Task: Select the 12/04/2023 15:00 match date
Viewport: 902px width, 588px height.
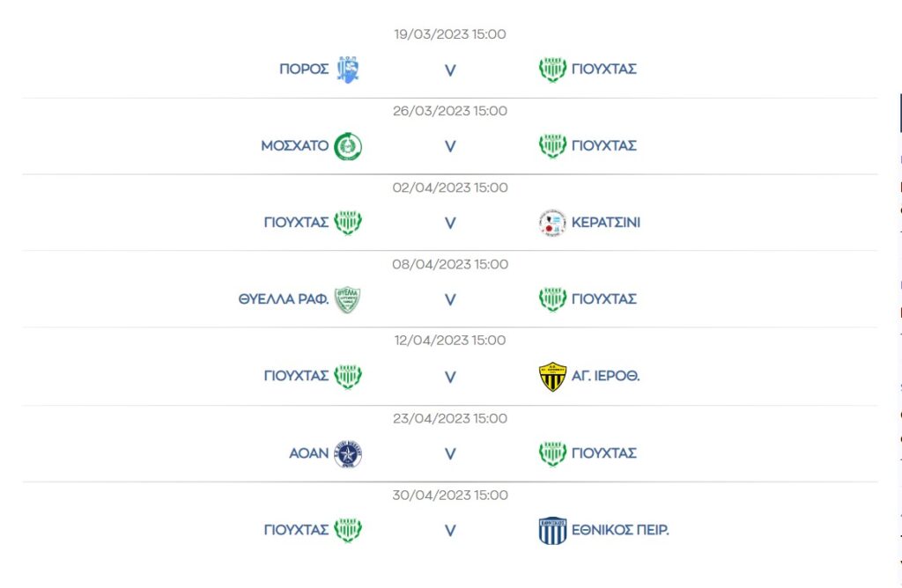Action: pyautogui.click(x=450, y=341)
